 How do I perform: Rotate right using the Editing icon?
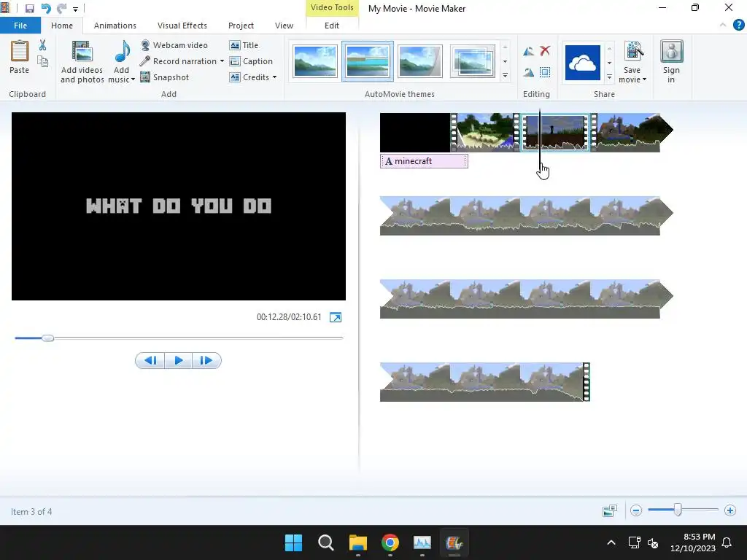click(x=528, y=72)
